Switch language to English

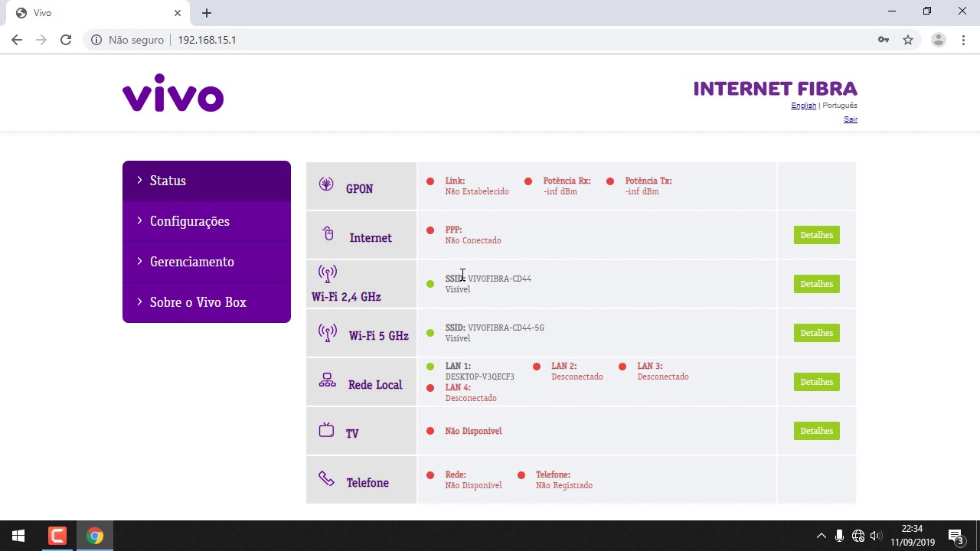pos(803,106)
